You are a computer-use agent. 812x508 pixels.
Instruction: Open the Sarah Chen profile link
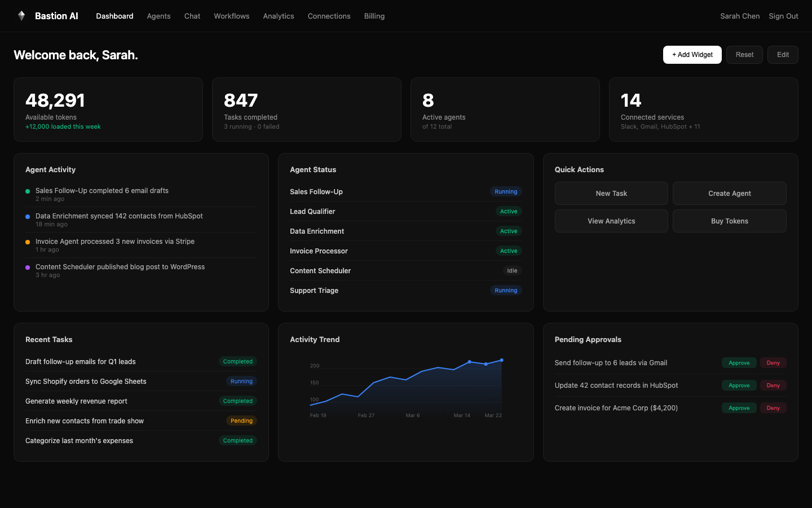point(740,16)
